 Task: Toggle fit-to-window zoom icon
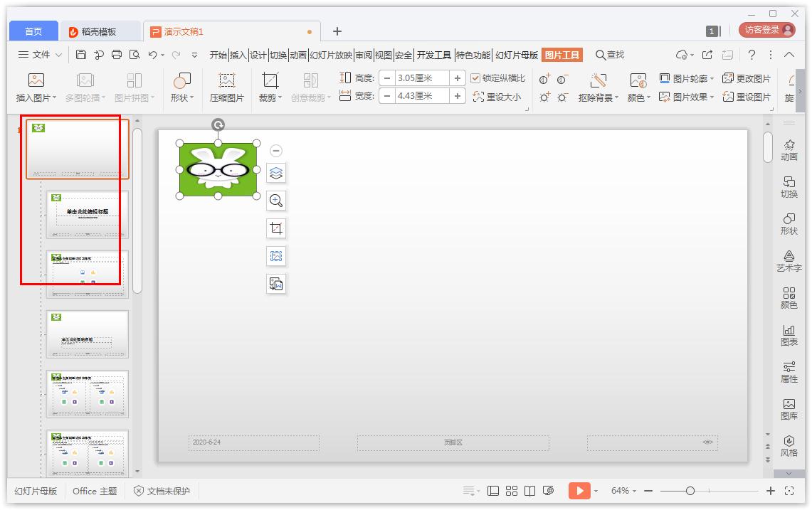pos(789,491)
